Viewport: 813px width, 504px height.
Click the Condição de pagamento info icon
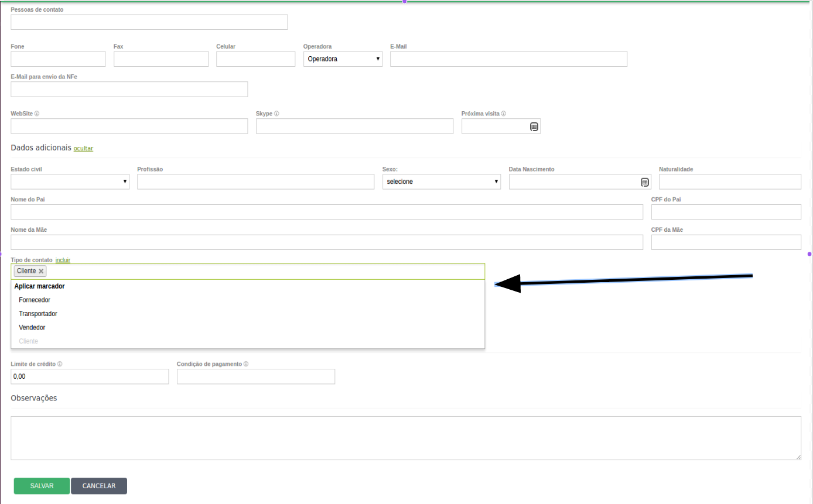246,364
